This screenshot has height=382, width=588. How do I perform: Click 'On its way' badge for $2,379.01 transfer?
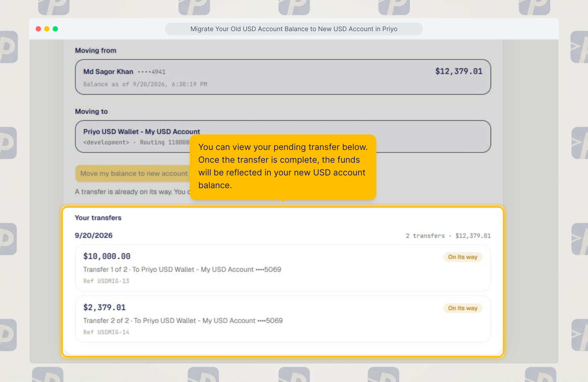[463, 308]
